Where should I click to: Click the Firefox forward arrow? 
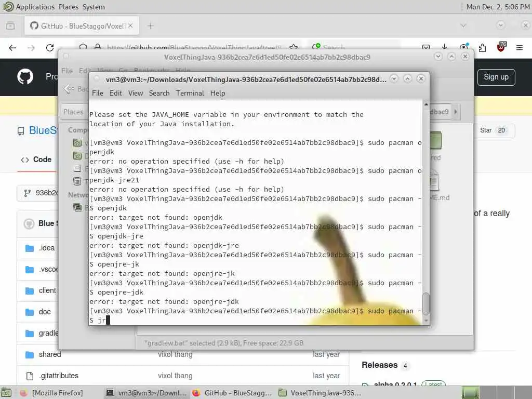[31, 48]
